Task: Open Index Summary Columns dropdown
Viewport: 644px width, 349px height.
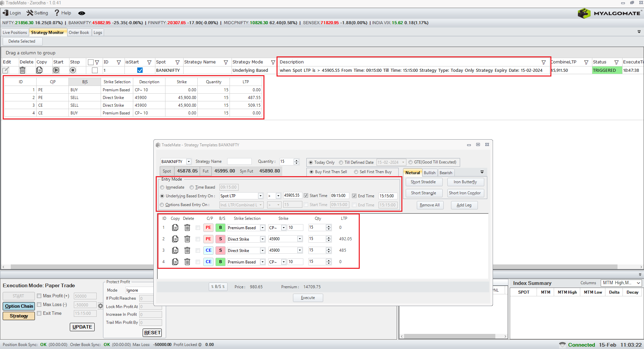Action: 621,283
